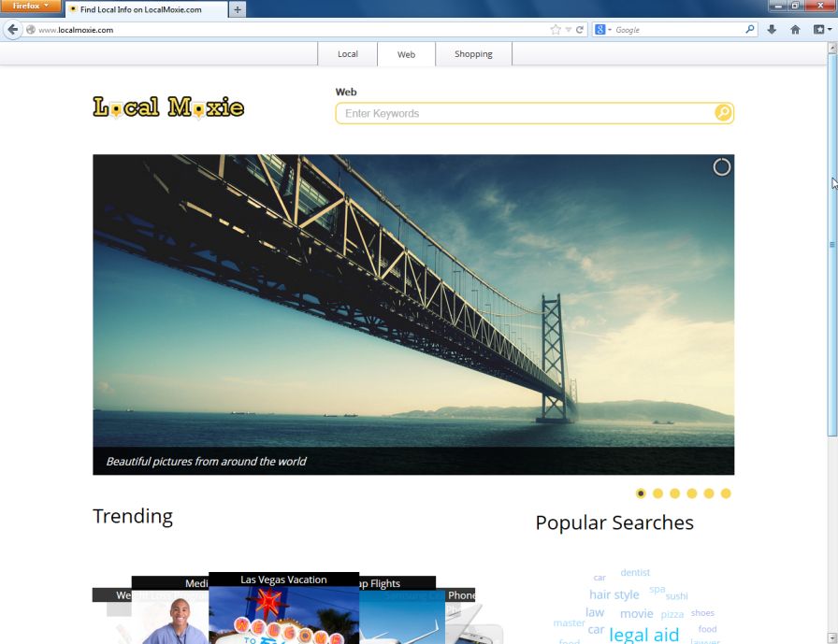Screen dimensions: 838x644
Task: Open the history dropdown arrow in address bar
Action: pos(568,30)
